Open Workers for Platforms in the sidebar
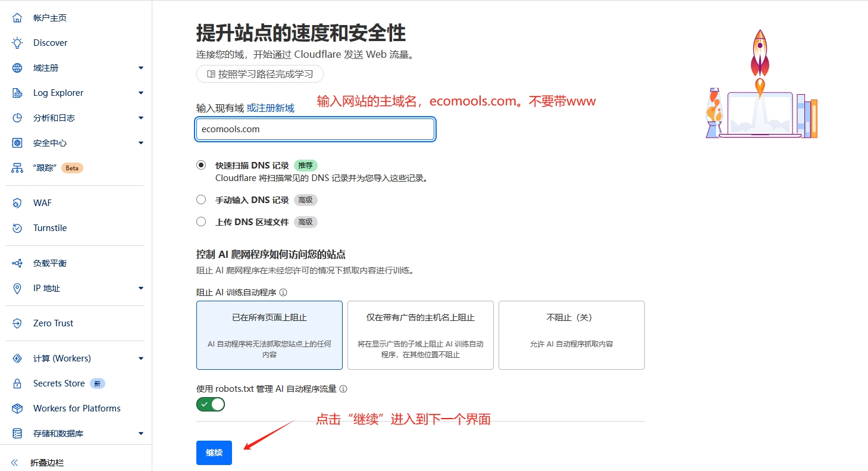 pos(76,408)
